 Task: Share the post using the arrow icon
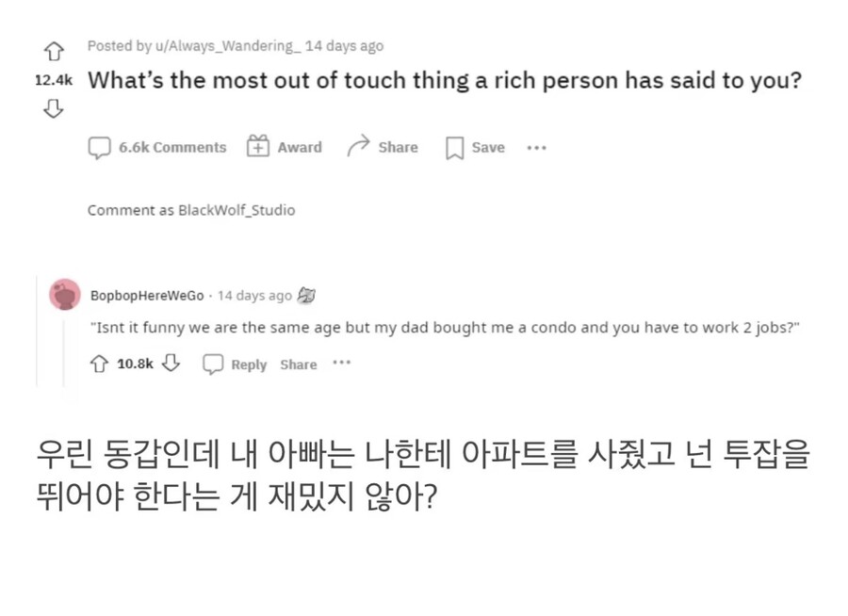coord(360,146)
